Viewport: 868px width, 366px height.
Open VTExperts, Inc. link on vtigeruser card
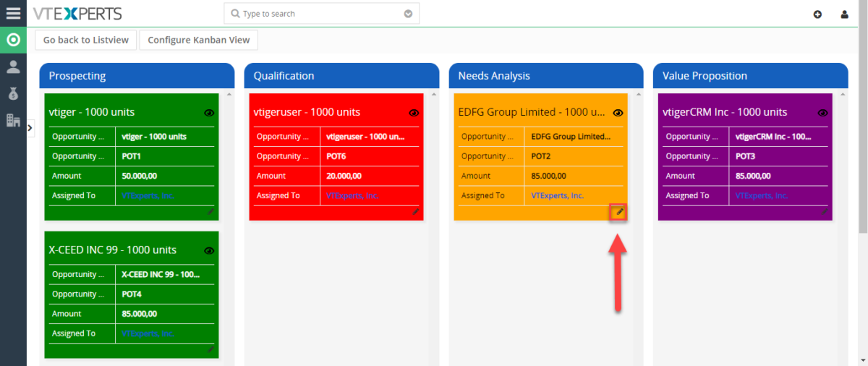coord(352,196)
